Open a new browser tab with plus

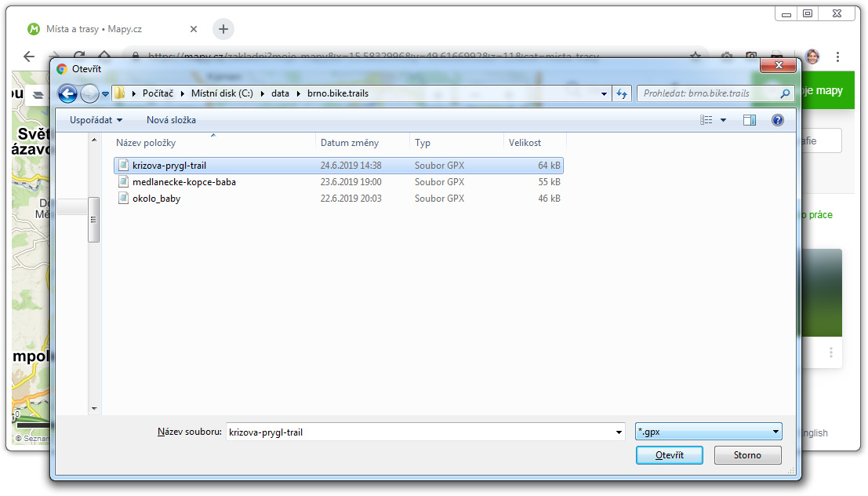click(x=223, y=29)
